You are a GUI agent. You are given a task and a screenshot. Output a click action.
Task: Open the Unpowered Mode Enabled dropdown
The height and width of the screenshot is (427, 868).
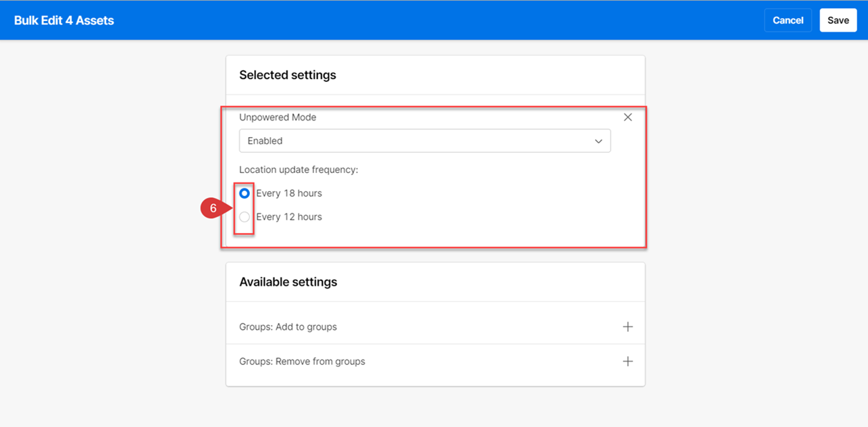tap(424, 141)
